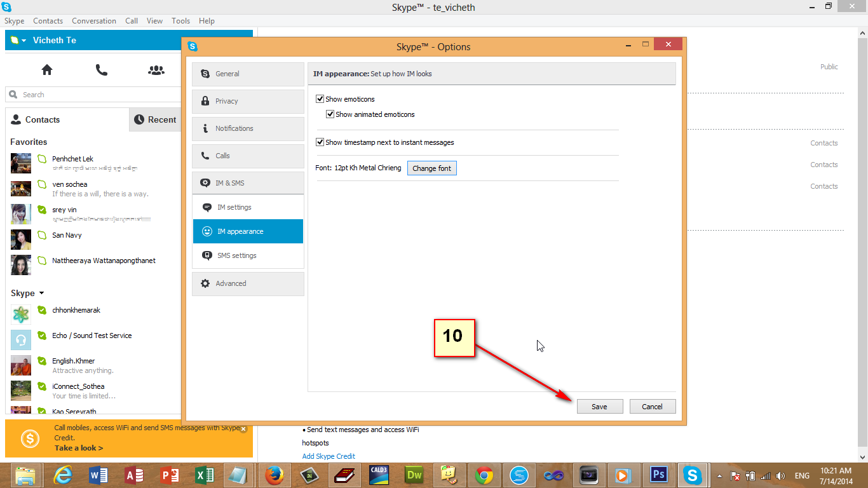Launch Google Chrome from the taskbar
The height and width of the screenshot is (488, 868).
[x=484, y=475]
